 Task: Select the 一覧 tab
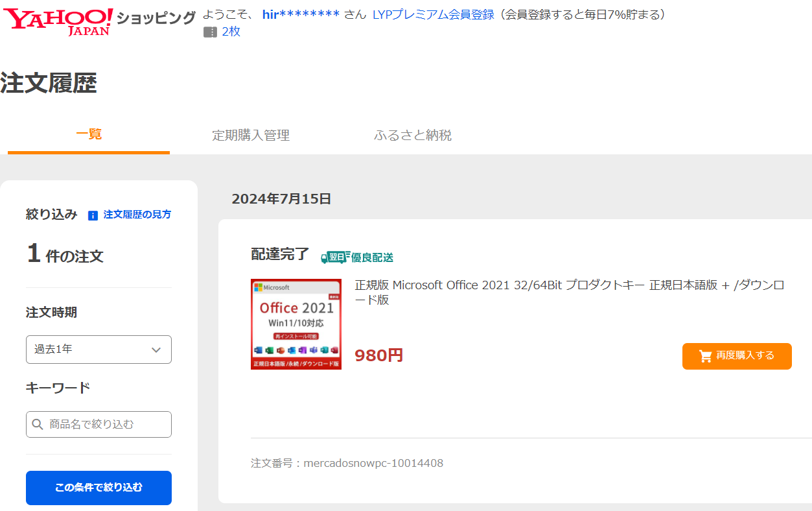(88, 136)
